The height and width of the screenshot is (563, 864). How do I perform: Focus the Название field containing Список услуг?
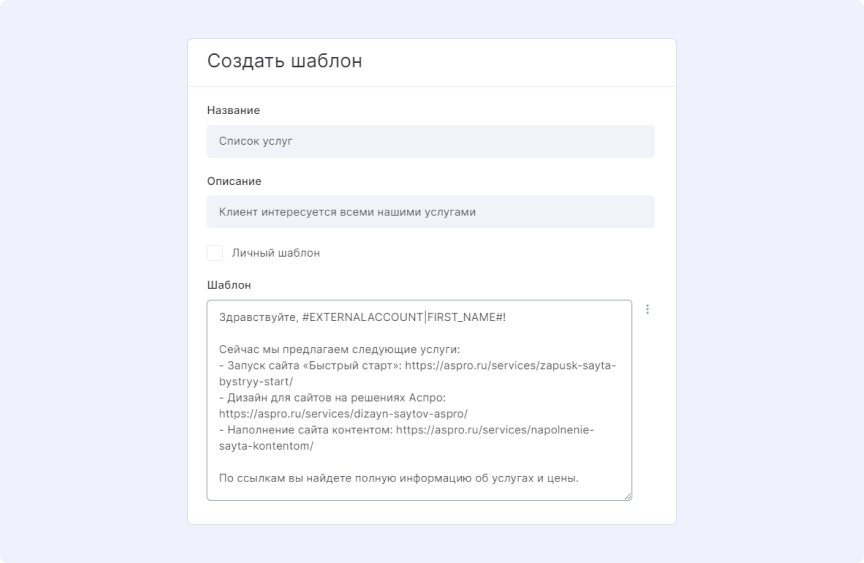pos(430,142)
